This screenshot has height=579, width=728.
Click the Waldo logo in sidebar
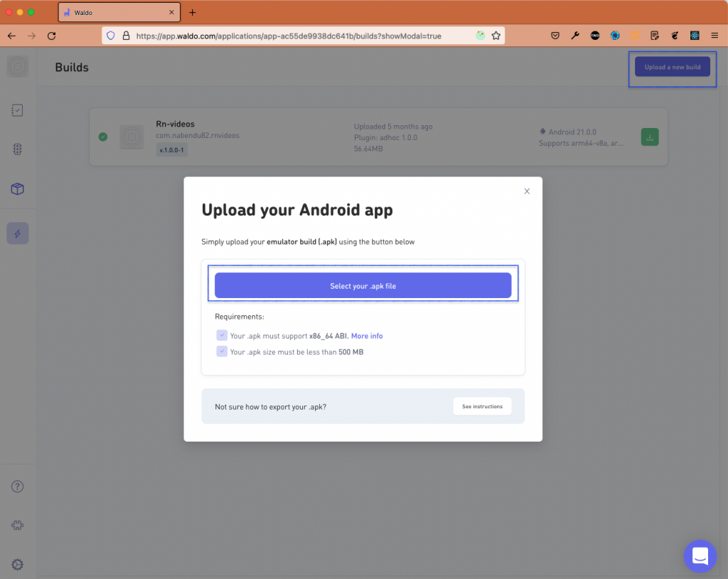click(18, 66)
